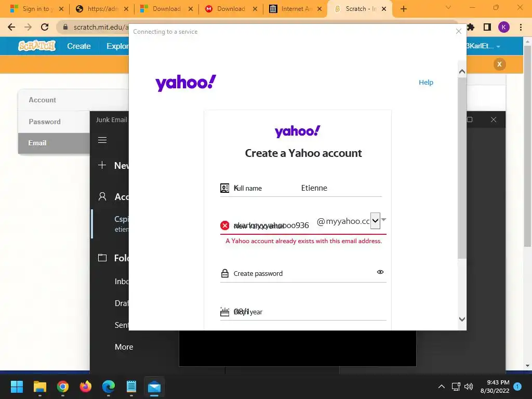532x399 pixels.
Task: Switch to the red M Download browser tab
Action: click(231, 9)
